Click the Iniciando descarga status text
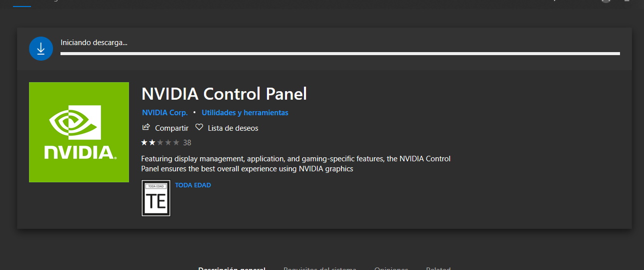Viewport: 644px width, 270px height. tap(94, 43)
